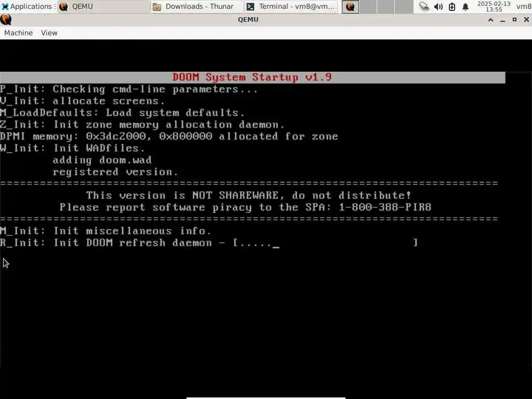Switch to Terminal taskbar window
This screenshot has height=399, width=532.
291,6
